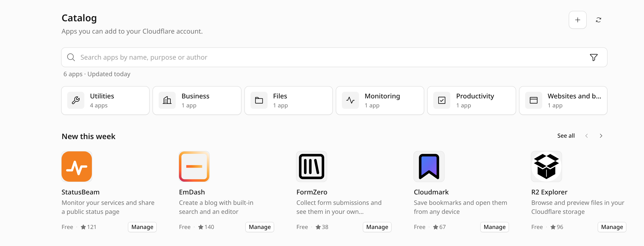Open the Business category card
The width and height of the screenshot is (644, 246).
pos(197,101)
